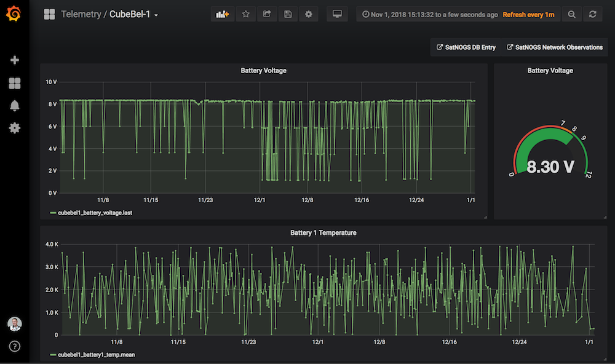
Task: Click the Add panel icon
Action: click(223, 14)
